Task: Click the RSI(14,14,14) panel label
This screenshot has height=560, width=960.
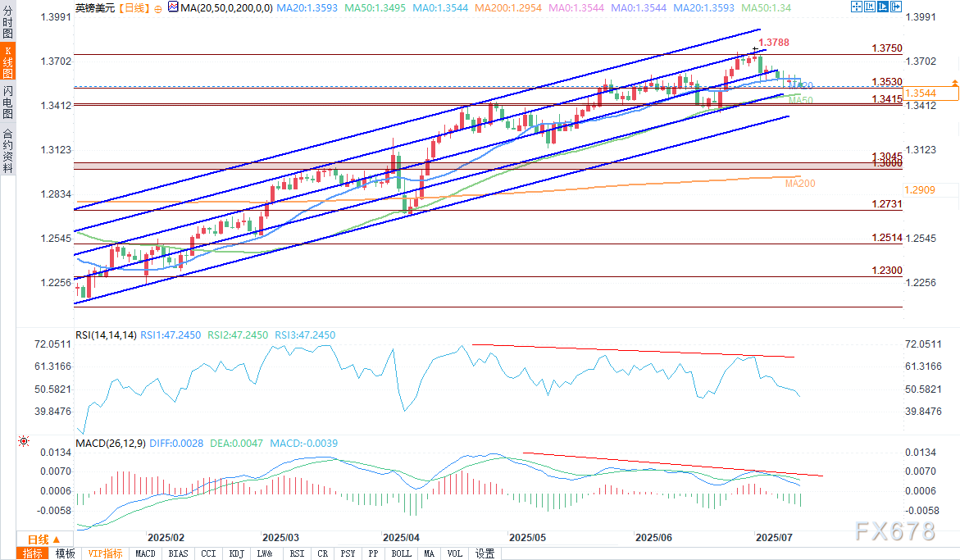Action: click(x=105, y=335)
